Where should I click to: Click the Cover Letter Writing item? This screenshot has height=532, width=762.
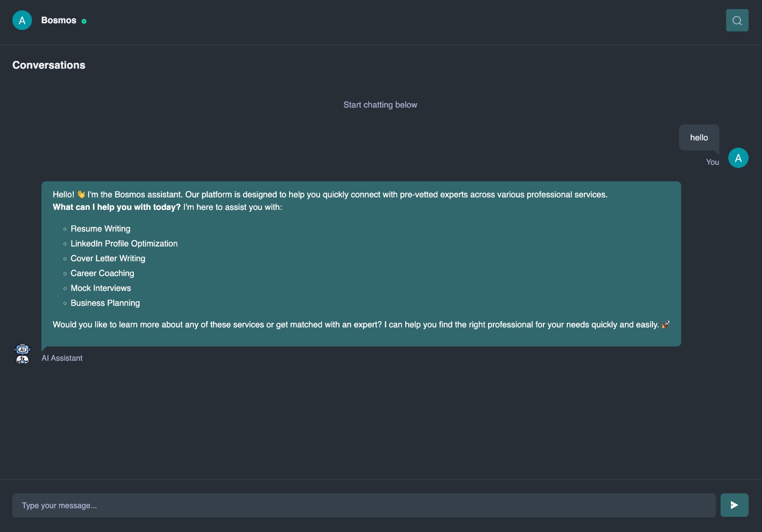pyautogui.click(x=108, y=258)
